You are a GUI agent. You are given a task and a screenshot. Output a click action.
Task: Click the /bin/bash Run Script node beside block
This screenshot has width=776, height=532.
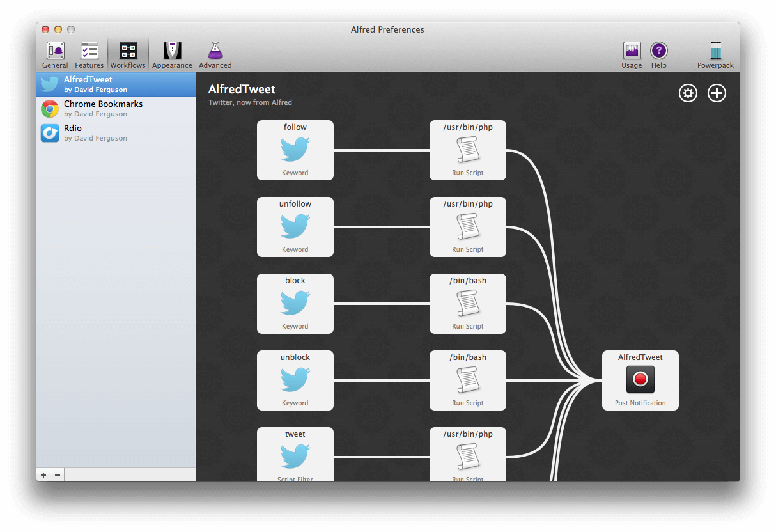point(467,304)
